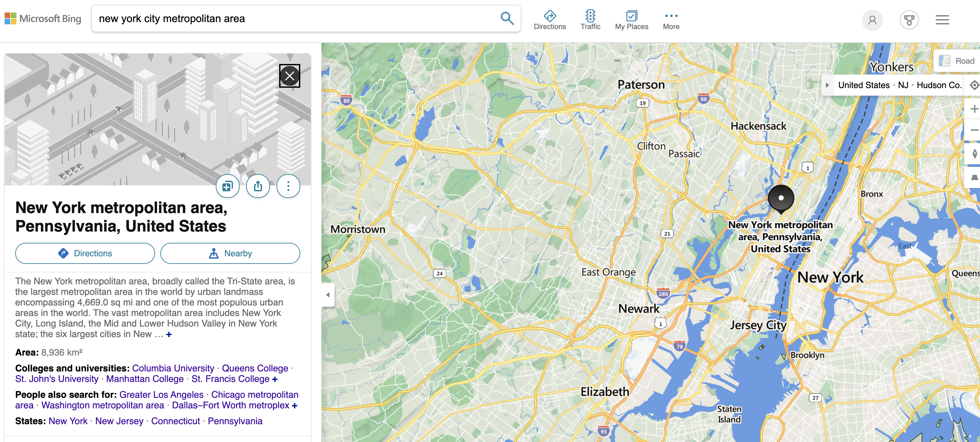980x442 pixels.
Task: Zoom out with the minus button
Action: 974,130
